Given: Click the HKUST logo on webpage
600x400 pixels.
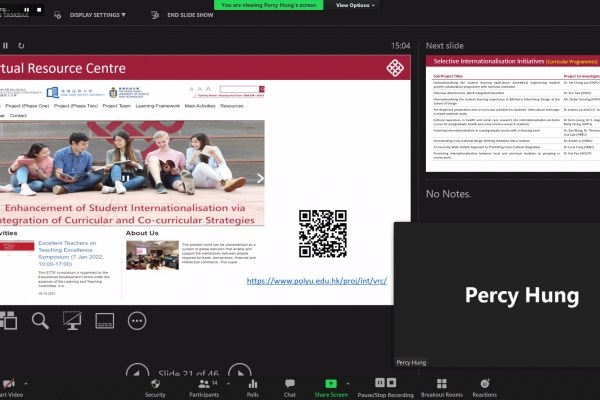Looking at the screenshot, I should (x=129, y=93).
